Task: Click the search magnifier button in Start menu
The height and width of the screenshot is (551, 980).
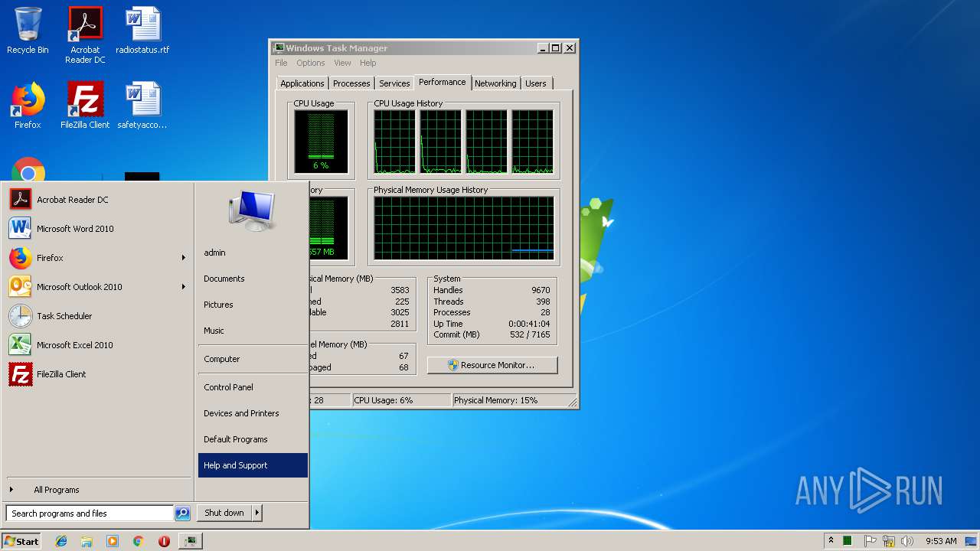Action: [182, 514]
